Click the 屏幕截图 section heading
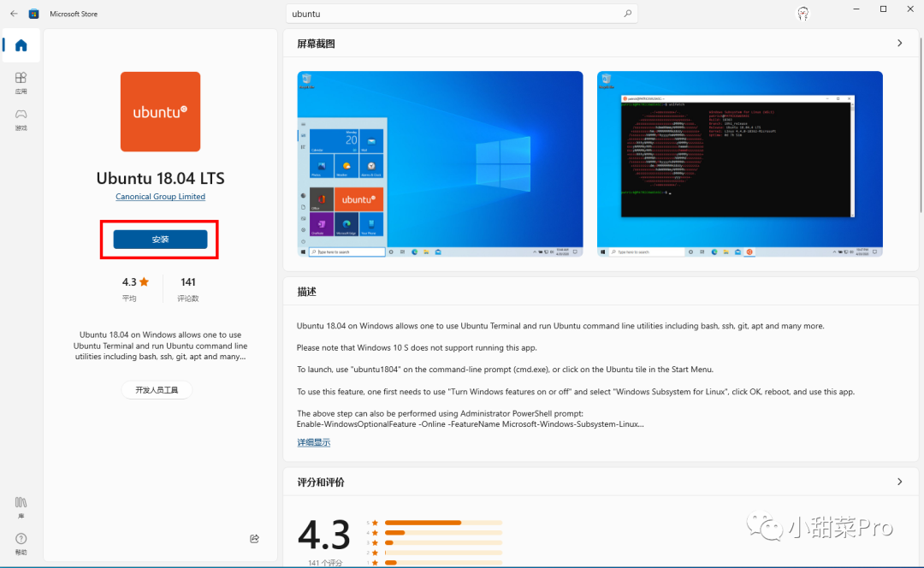Image resolution: width=924 pixels, height=568 pixels. tap(316, 44)
